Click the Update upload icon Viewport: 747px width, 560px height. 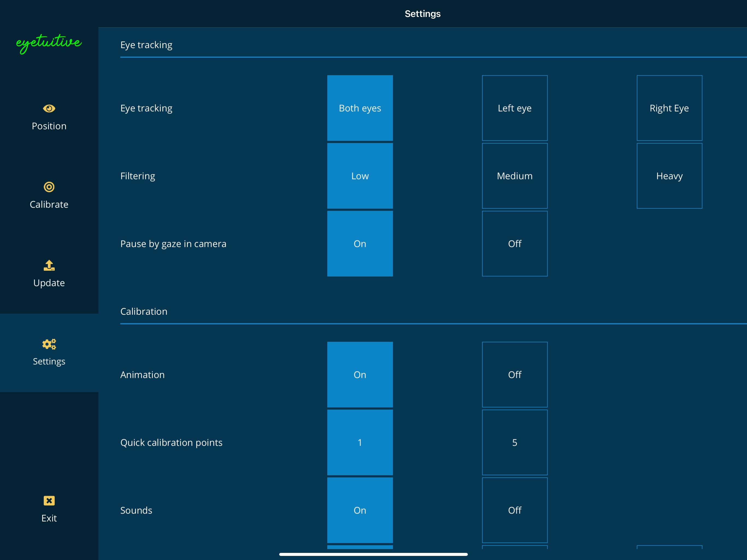49,266
